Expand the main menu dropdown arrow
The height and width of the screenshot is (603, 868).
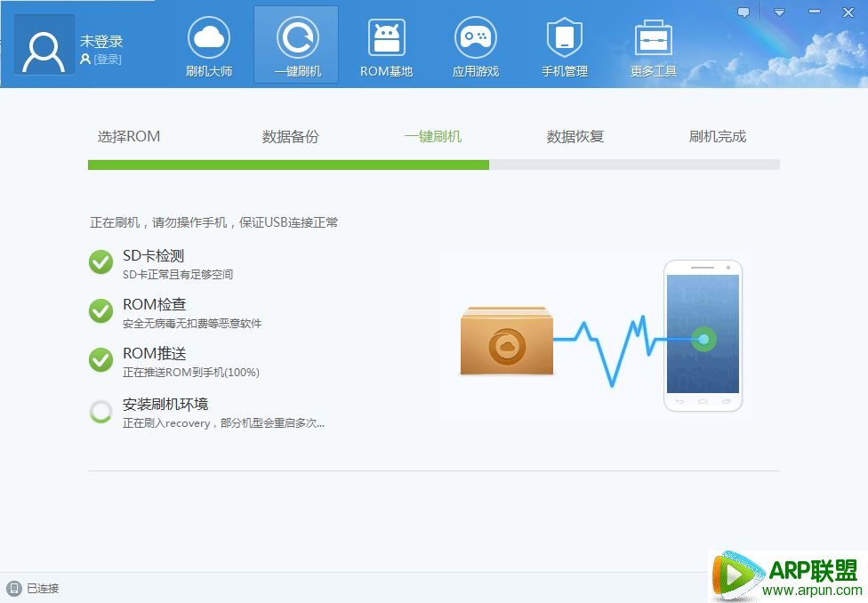(779, 12)
